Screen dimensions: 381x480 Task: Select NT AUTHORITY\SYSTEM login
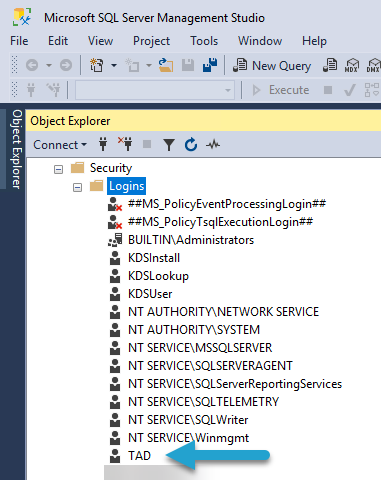pos(194,330)
